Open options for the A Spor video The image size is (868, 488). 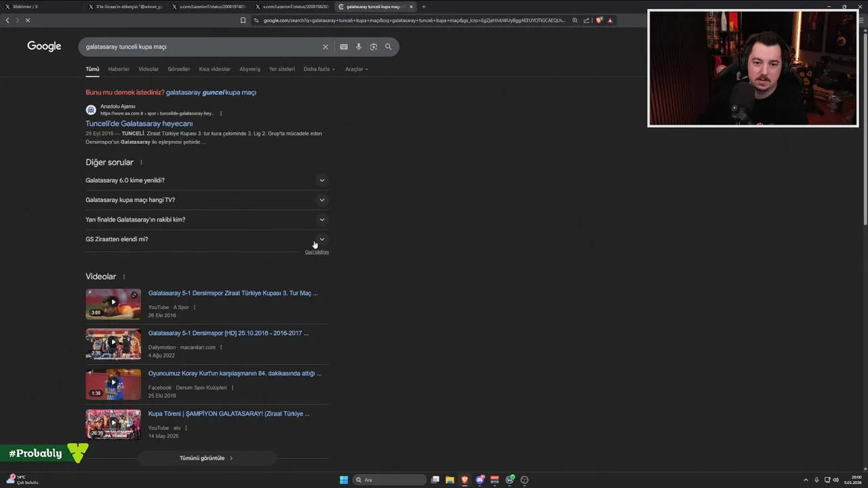pyautogui.click(x=195, y=307)
